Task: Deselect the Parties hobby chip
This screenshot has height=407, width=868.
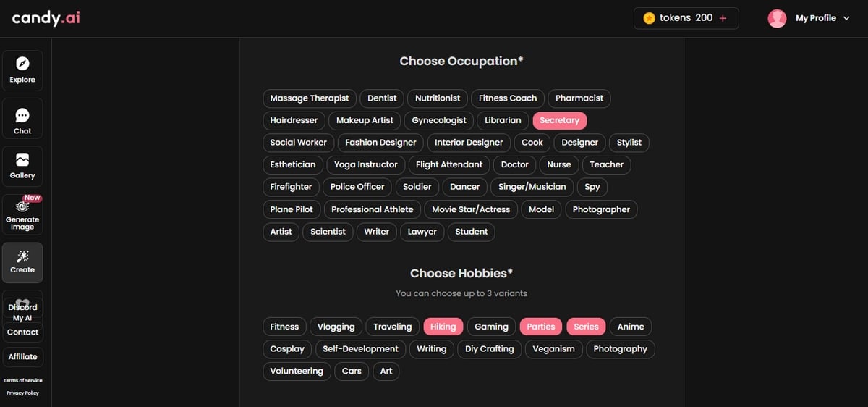Action: click(x=540, y=327)
